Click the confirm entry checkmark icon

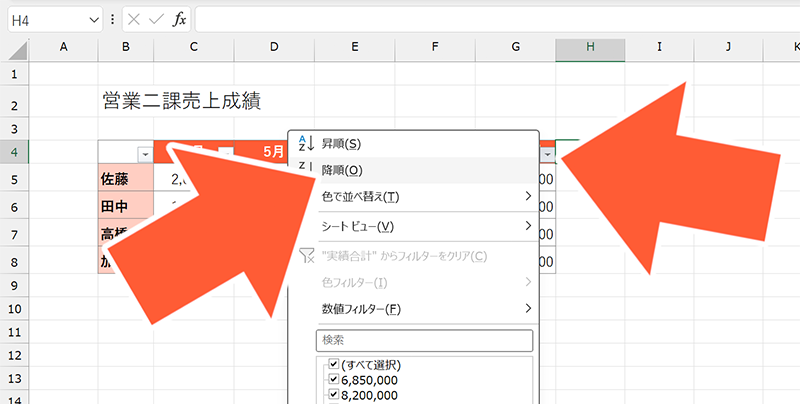[x=156, y=20]
